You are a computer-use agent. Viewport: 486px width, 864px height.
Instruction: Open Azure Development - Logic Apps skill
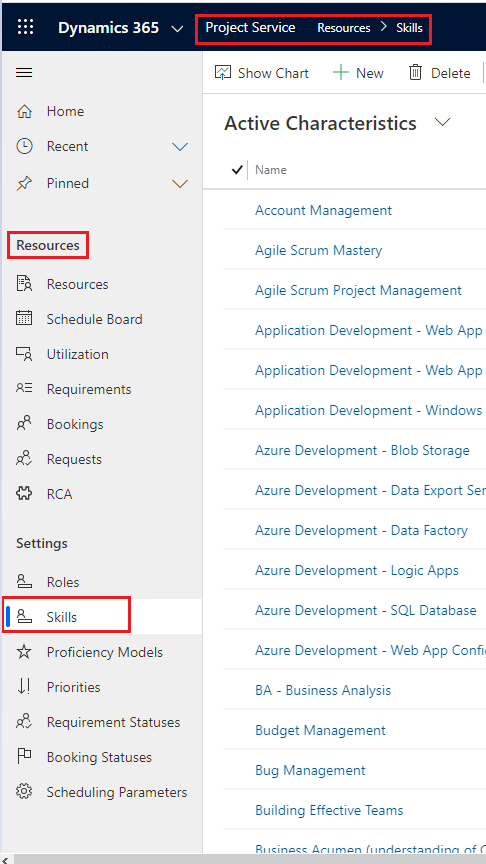click(357, 570)
